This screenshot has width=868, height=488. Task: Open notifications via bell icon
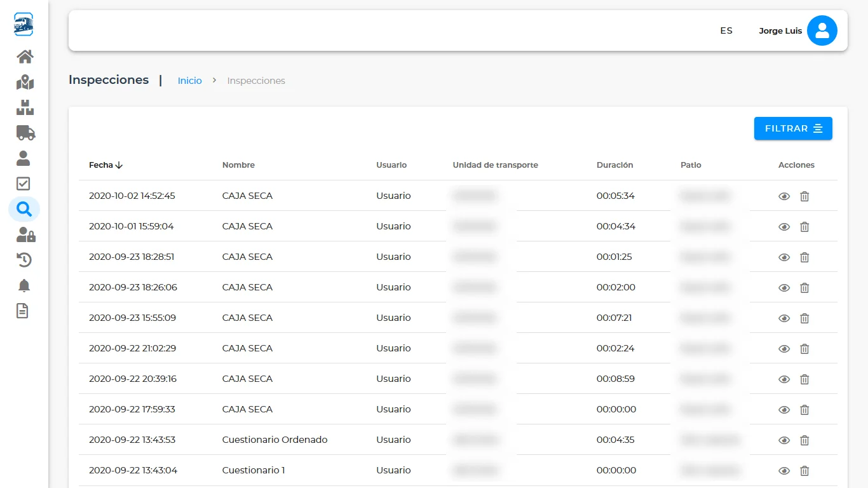pyautogui.click(x=24, y=285)
